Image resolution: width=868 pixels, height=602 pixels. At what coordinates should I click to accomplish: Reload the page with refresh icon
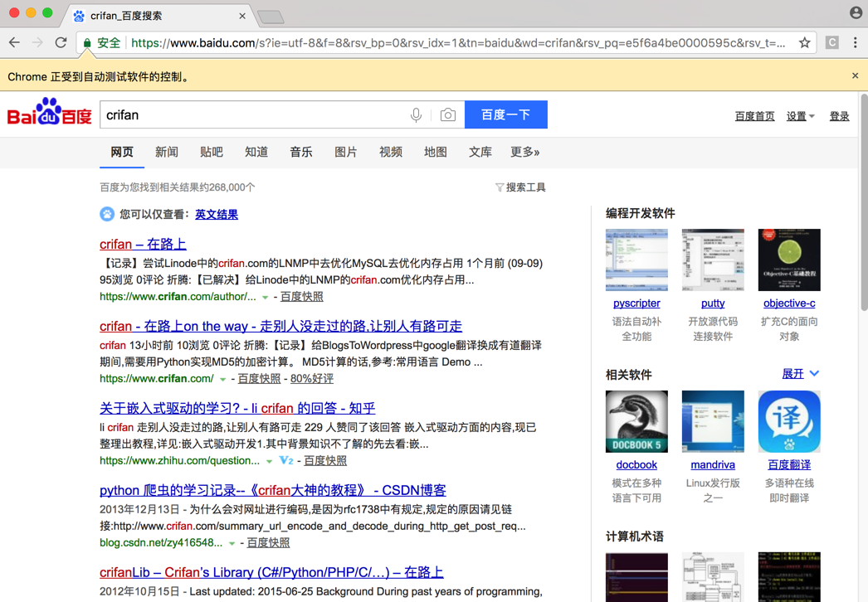pyautogui.click(x=61, y=42)
